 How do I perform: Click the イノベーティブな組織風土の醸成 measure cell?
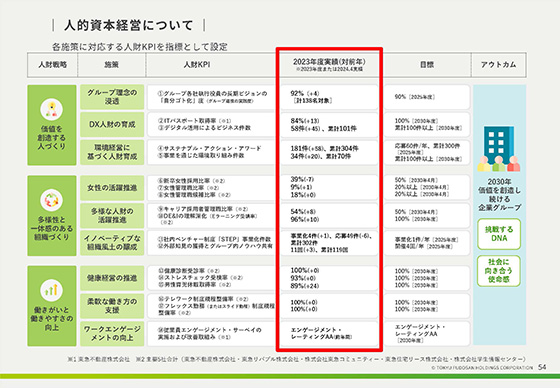pyautogui.click(x=112, y=243)
